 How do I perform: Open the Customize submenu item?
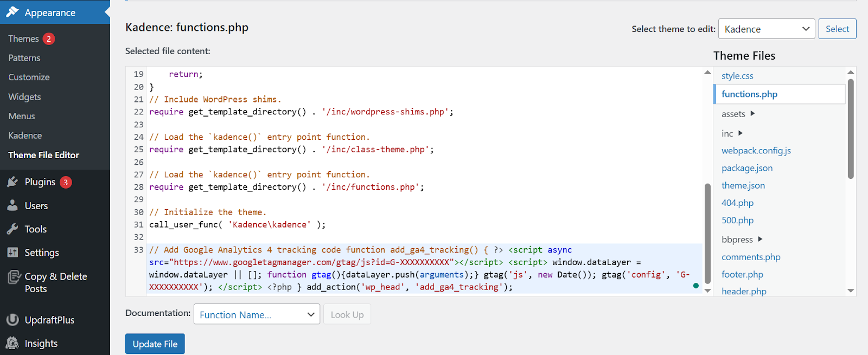(x=29, y=78)
